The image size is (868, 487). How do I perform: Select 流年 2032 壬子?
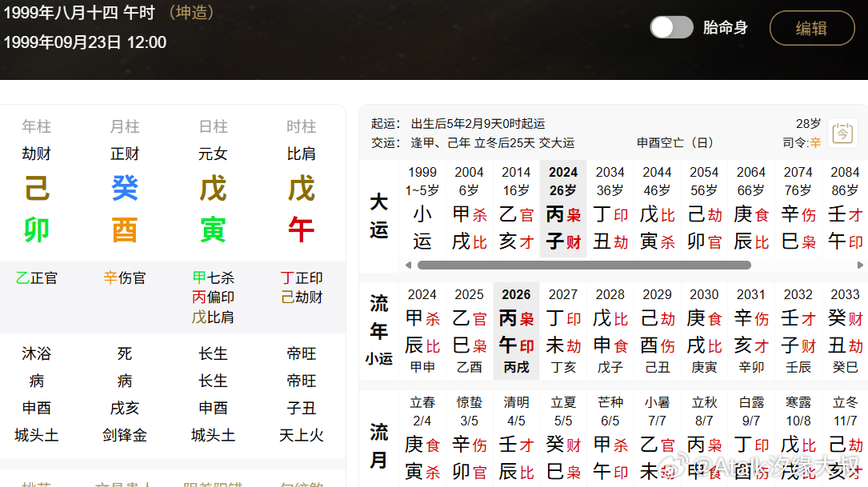tap(798, 331)
